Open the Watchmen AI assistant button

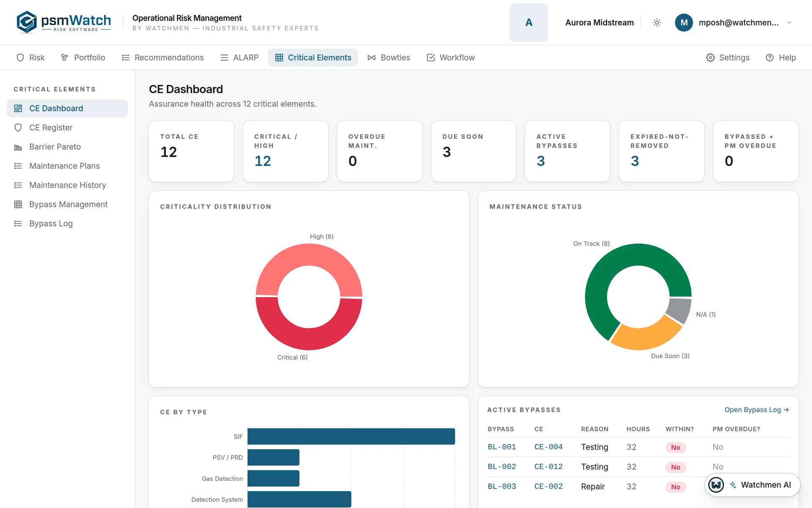coord(752,485)
